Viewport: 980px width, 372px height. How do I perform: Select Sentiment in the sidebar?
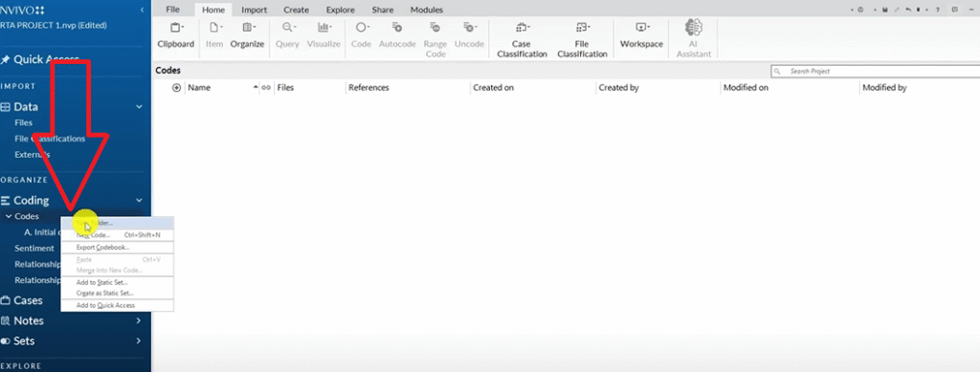coord(34,249)
